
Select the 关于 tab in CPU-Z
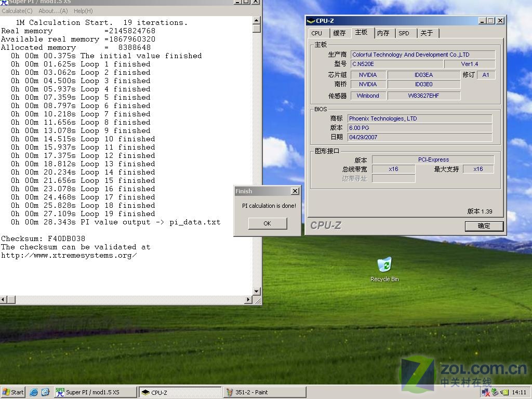(427, 33)
